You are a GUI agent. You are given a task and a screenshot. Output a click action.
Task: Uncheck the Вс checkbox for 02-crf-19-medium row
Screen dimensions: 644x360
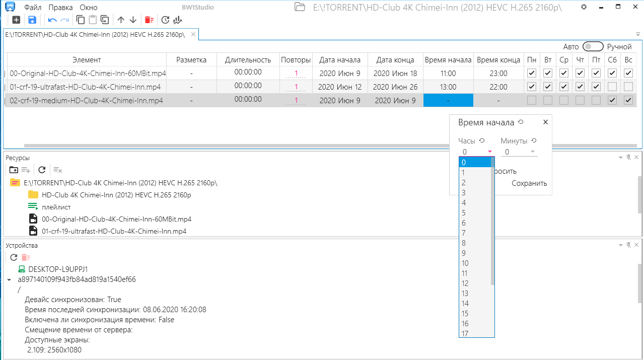pos(628,100)
